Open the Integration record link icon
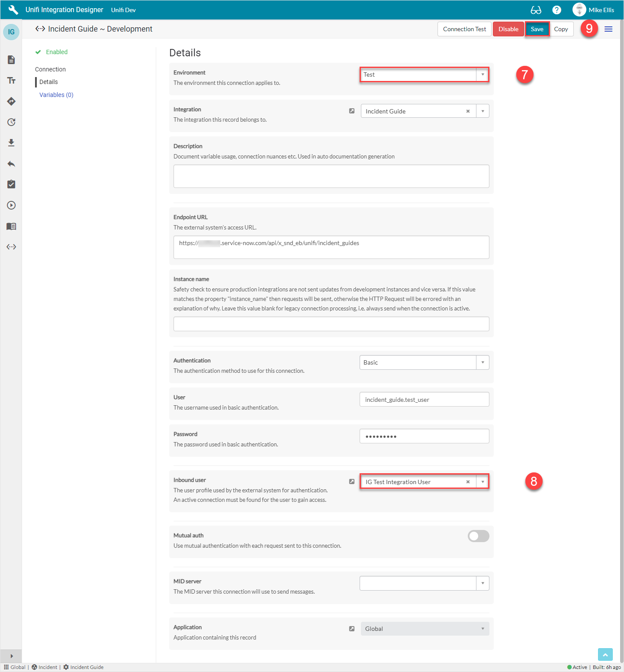The width and height of the screenshot is (624, 672). click(352, 111)
